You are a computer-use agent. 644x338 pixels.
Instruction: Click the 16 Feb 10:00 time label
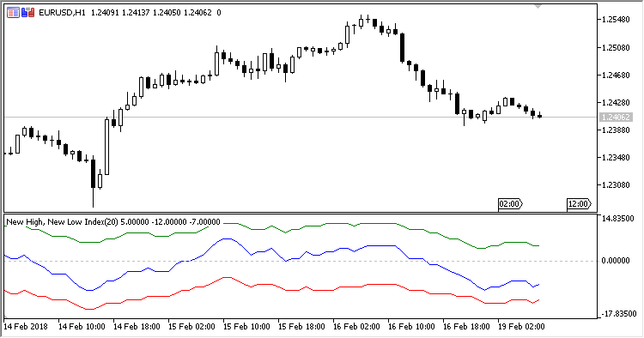click(x=411, y=327)
